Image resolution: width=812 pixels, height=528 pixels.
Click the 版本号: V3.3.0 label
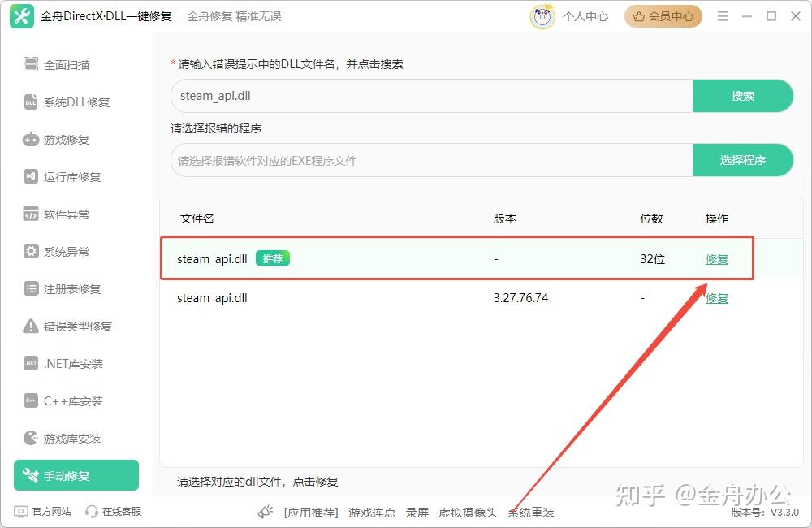tap(765, 513)
